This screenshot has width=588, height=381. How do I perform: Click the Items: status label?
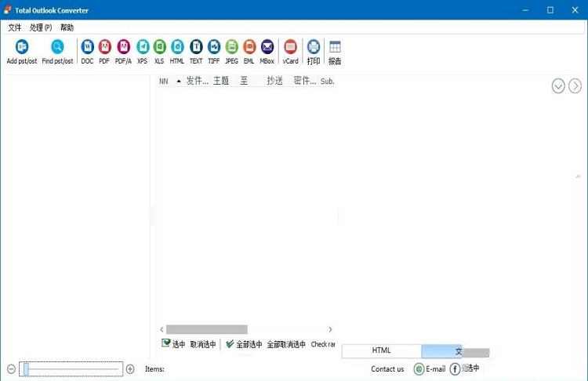tap(154, 369)
